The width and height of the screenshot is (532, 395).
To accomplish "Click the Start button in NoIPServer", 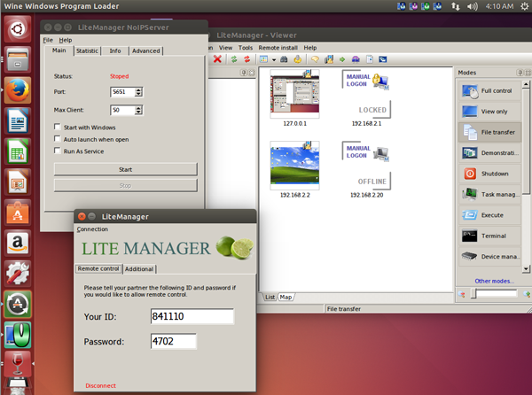I will point(126,169).
